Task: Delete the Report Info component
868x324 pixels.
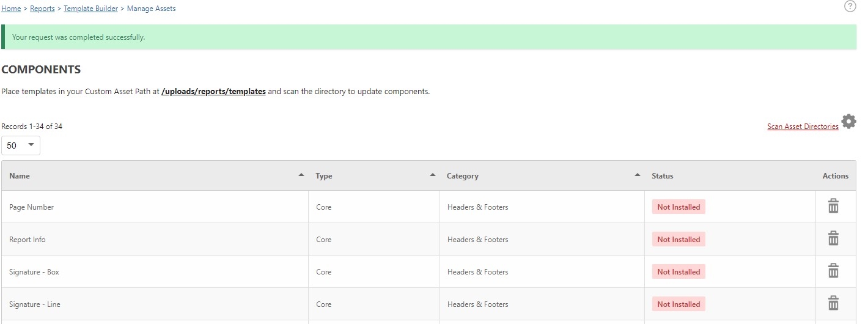Action: point(833,238)
